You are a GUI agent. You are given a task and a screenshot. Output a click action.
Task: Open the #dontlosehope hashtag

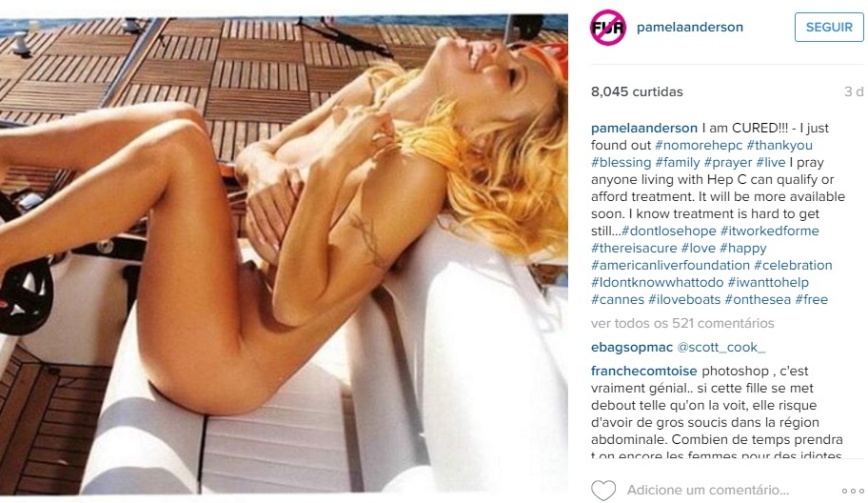[669, 231]
